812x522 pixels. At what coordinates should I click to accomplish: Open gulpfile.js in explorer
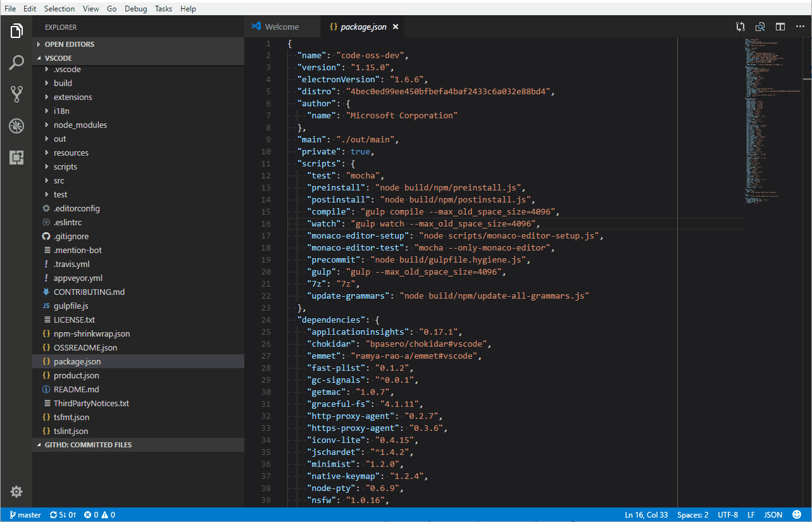coord(138,306)
